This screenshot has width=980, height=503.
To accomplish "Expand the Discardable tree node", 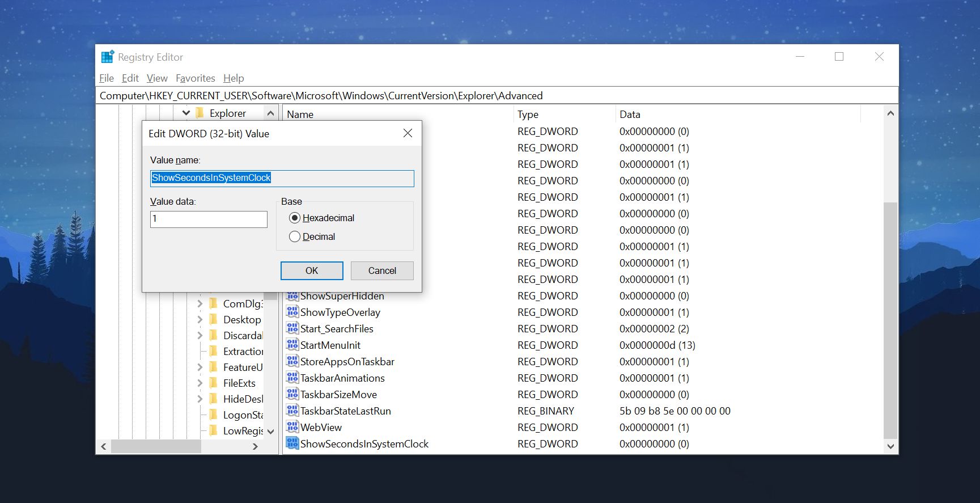I will point(200,335).
